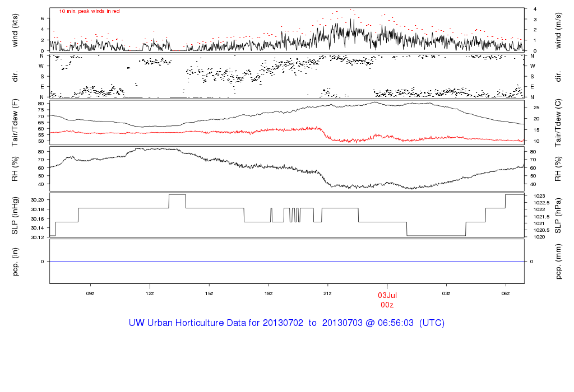Click the left 'RH (%)' axis title
This screenshot has height=392, width=574.
pos(15,169)
